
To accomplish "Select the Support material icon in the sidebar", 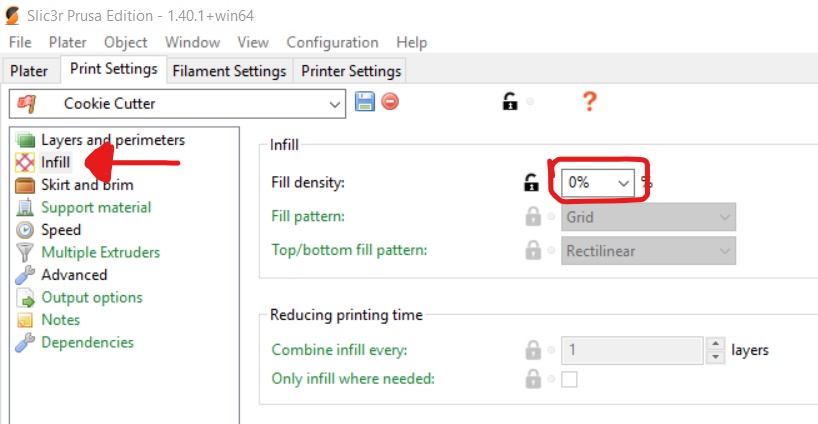I will point(25,208).
